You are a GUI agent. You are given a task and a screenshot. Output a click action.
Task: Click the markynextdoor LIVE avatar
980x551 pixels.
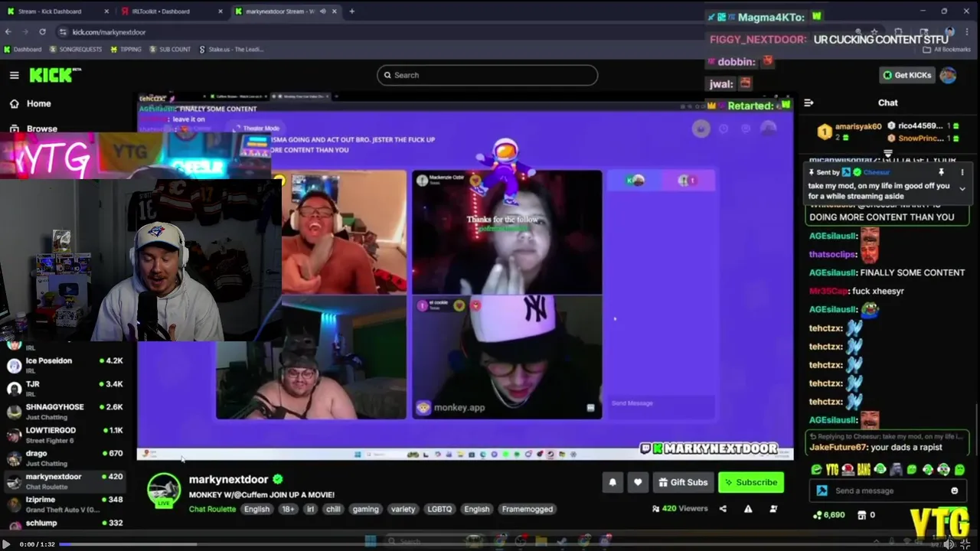point(164,491)
